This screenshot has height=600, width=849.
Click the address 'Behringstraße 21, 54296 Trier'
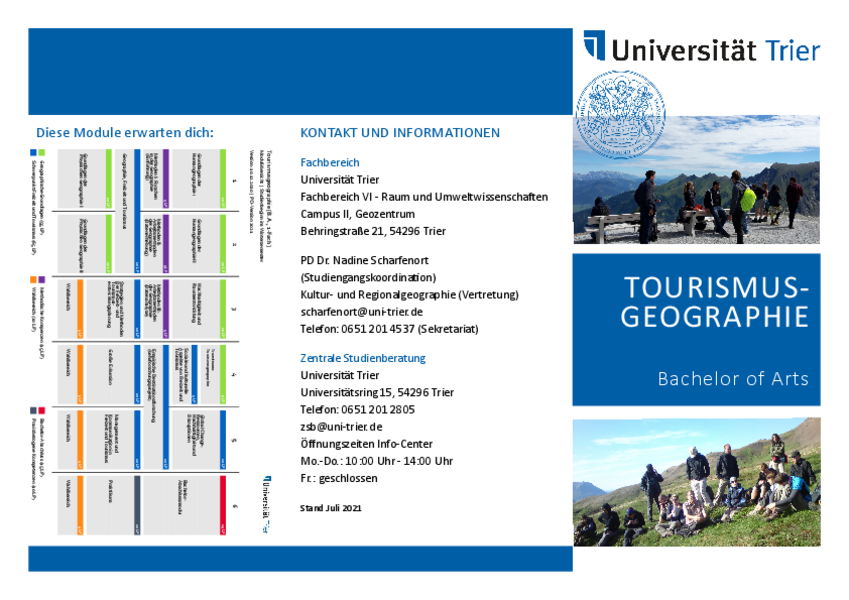click(373, 231)
